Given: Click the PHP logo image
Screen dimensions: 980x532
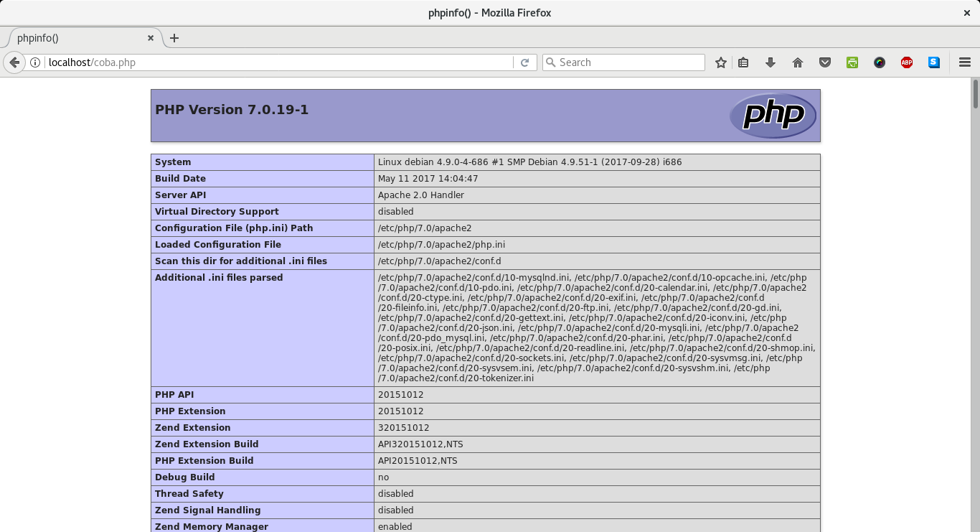Looking at the screenshot, I should pyautogui.click(x=773, y=116).
